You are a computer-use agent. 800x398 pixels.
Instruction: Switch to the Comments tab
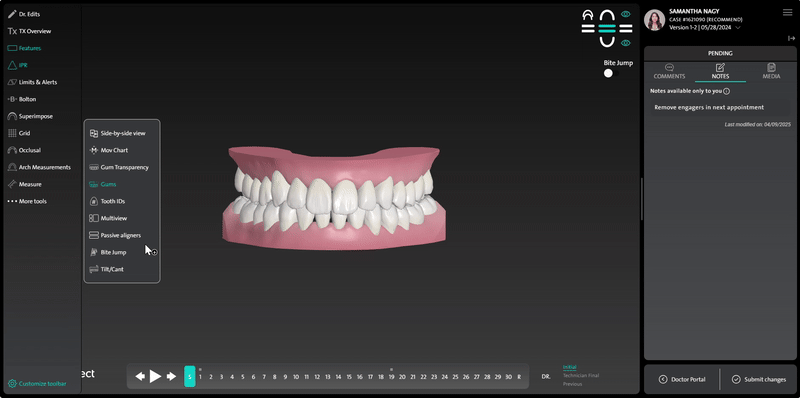pos(669,71)
